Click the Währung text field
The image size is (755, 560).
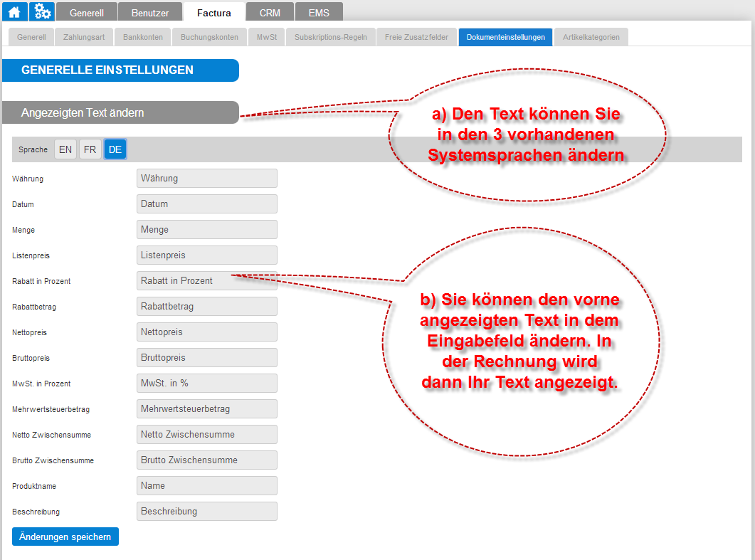tap(206, 179)
